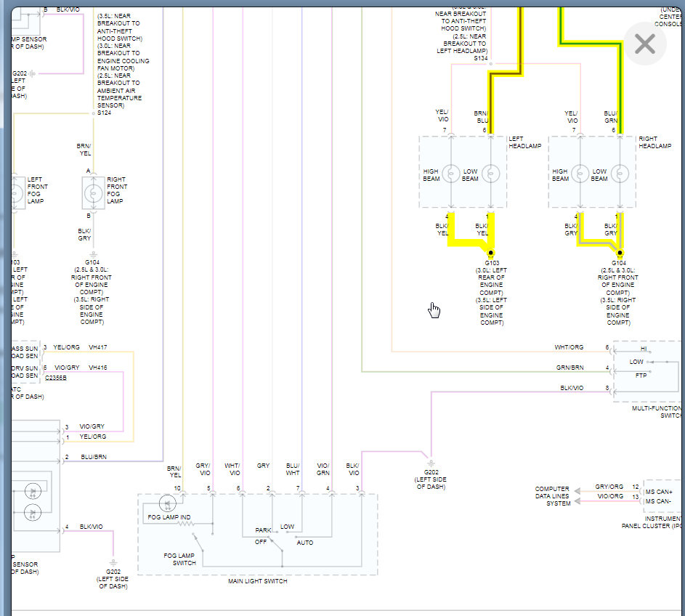Select the MAIN LIGHT SWITCH label
Image resolution: width=685 pixels, height=616 pixels.
click(258, 581)
